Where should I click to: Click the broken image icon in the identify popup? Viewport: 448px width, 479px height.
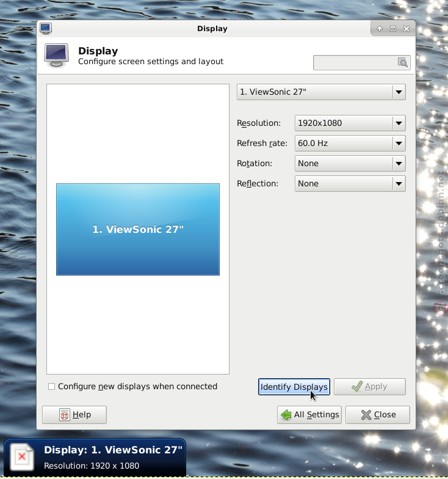pos(22,457)
